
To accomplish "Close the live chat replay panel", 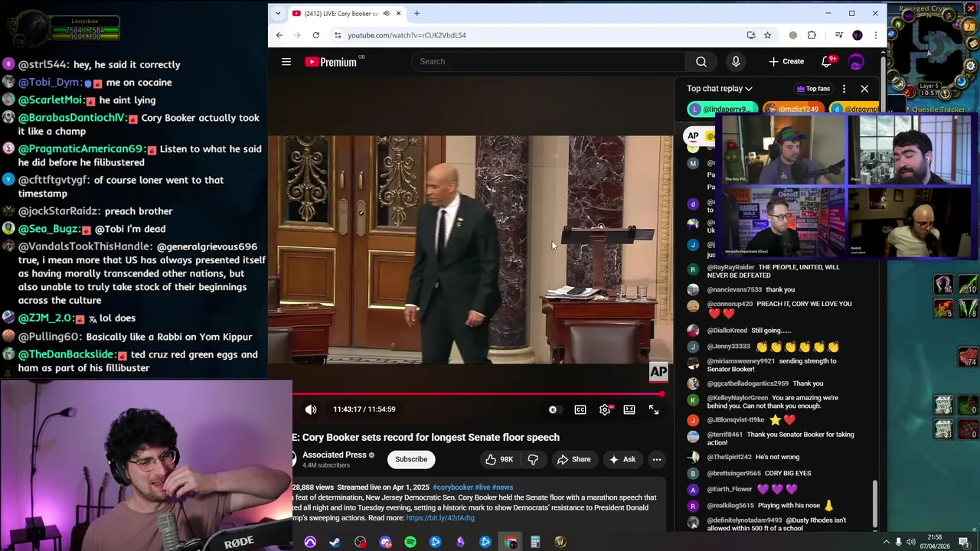I will 864,89.
